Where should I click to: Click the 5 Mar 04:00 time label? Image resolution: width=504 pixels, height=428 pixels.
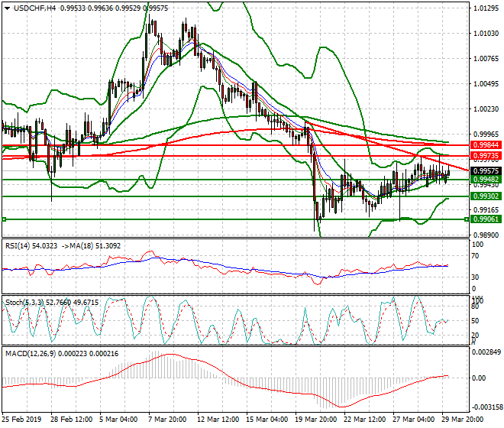click(x=118, y=420)
